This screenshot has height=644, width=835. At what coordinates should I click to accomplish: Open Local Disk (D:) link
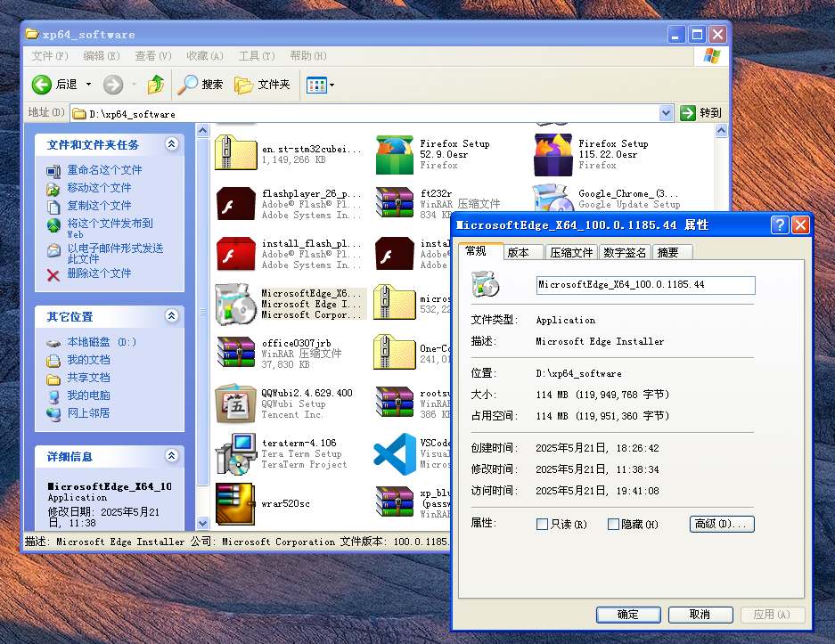(102, 342)
